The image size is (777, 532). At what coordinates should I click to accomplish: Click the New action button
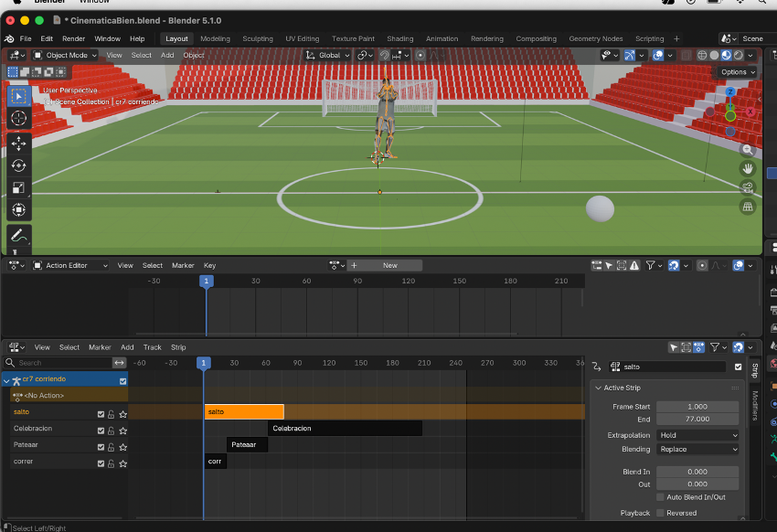click(390, 265)
